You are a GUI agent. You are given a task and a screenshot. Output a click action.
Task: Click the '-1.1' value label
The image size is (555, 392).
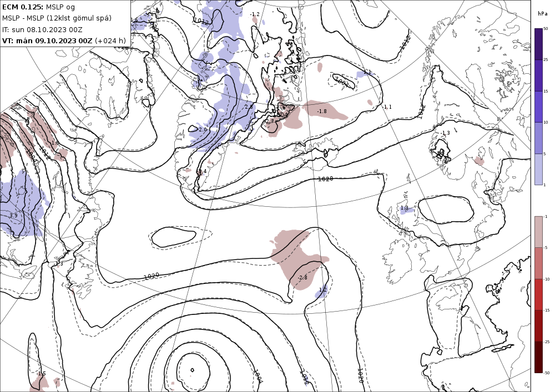(387, 107)
